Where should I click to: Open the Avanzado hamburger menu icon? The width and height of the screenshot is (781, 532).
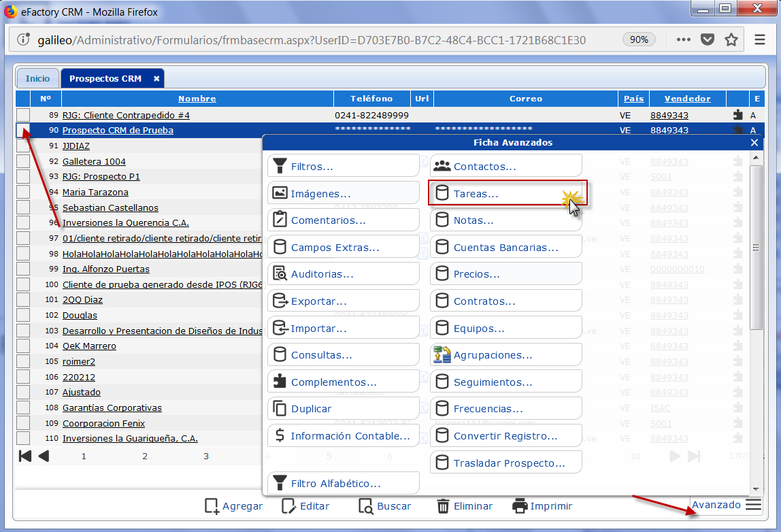point(753,505)
